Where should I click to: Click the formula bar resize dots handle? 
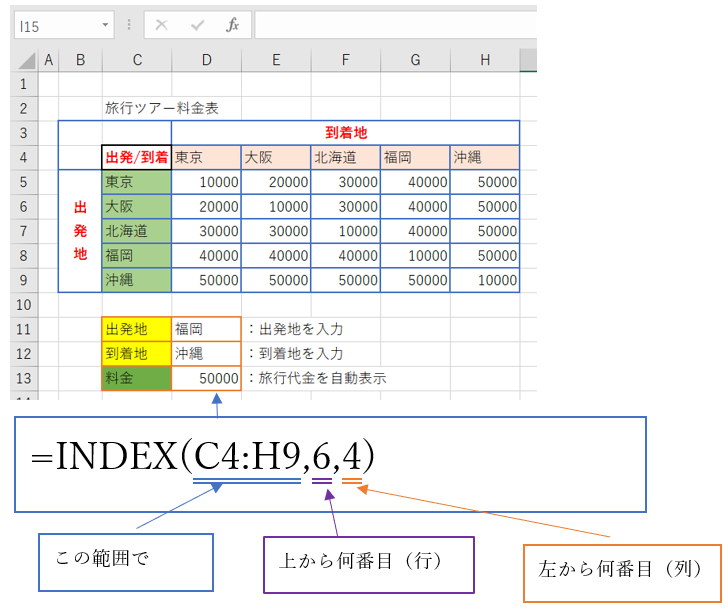(x=129, y=25)
